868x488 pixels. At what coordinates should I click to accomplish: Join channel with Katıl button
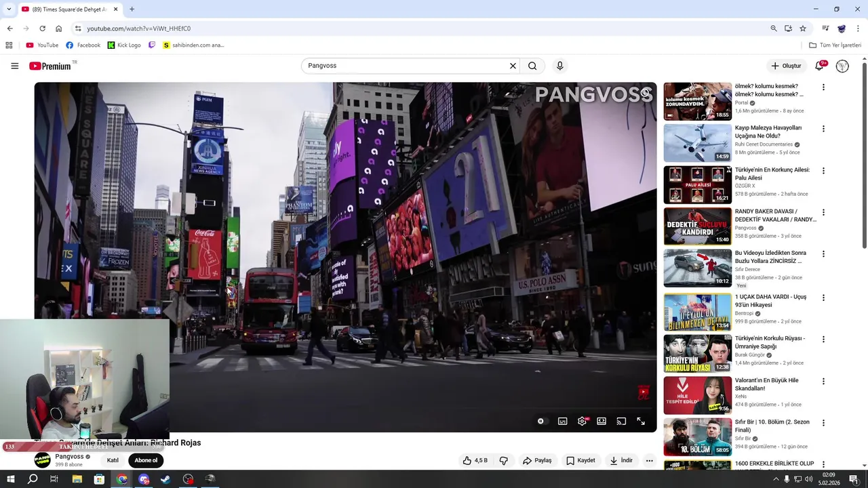point(113,460)
